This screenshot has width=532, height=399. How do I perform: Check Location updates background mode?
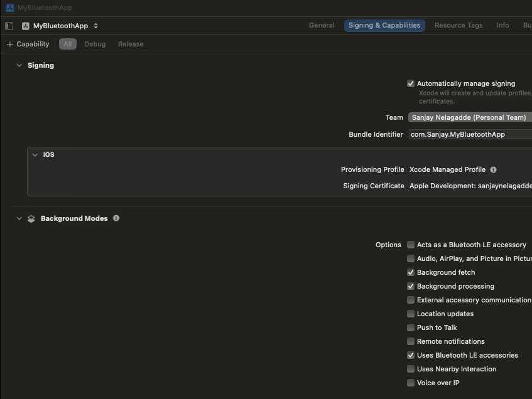411,314
